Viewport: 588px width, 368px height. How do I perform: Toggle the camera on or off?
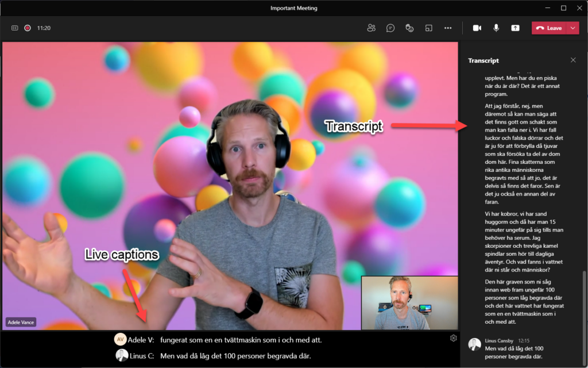477,28
